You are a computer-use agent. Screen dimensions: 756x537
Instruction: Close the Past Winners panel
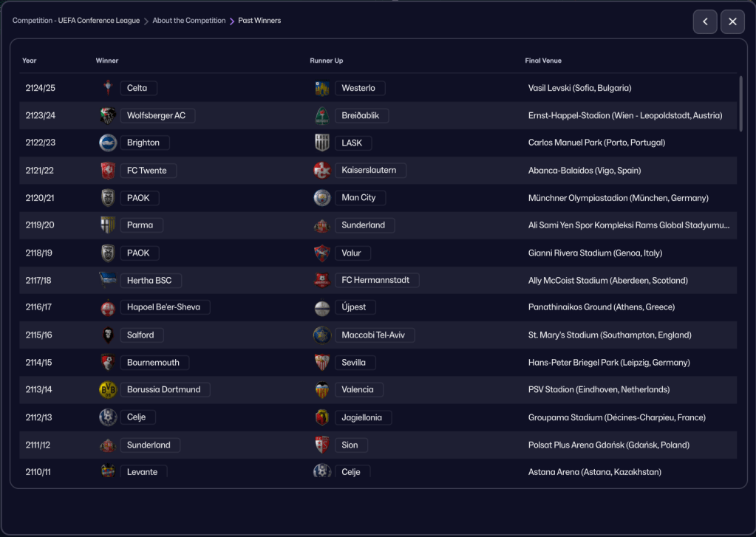pyautogui.click(x=732, y=21)
